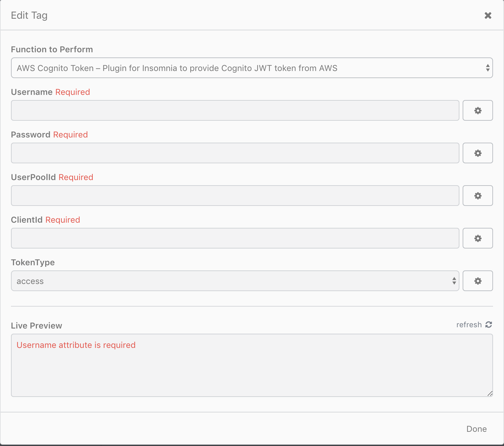Viewport: 504px width, 446px height.
Task: Click the 'Live Preview' label
Action: tap(37, 326)
